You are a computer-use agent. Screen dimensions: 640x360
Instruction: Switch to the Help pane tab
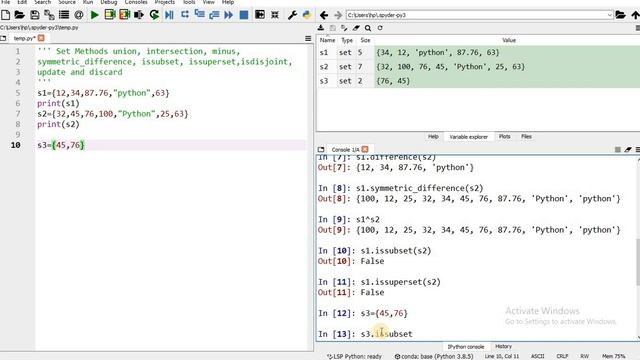pos(433,136)
